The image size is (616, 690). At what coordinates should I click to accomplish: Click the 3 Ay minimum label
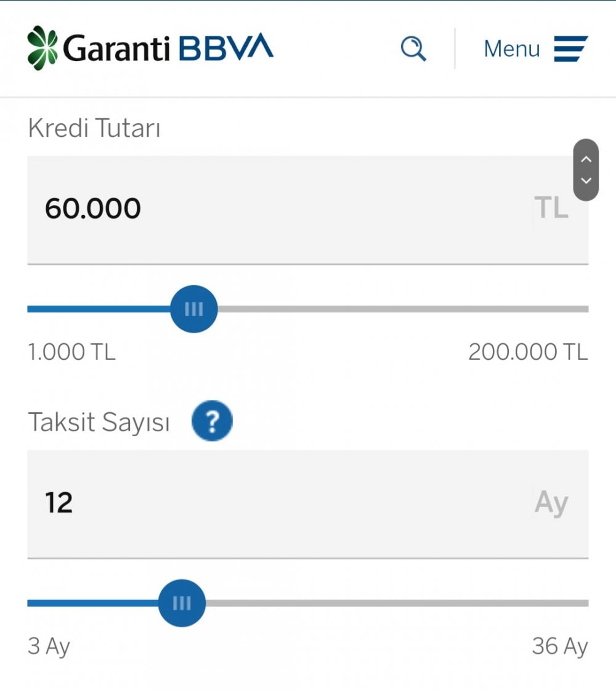[49, 646]
